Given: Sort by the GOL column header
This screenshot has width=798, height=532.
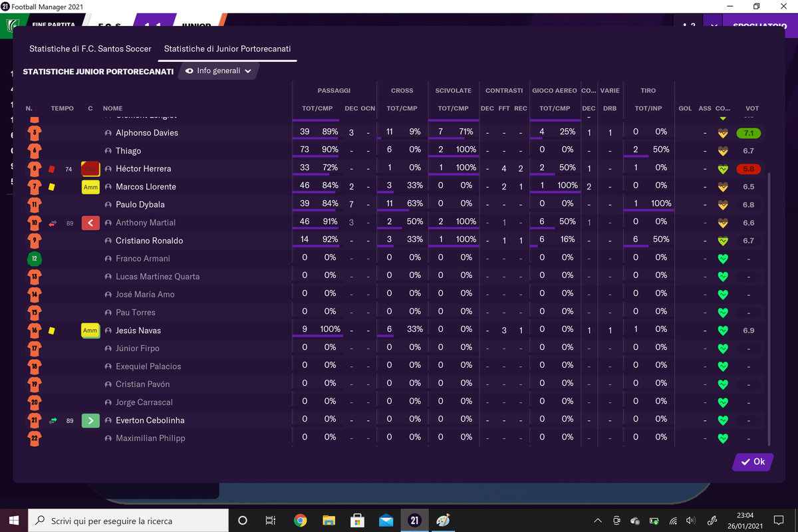Looking at the screenshot, I should click(x=685, y=108).
